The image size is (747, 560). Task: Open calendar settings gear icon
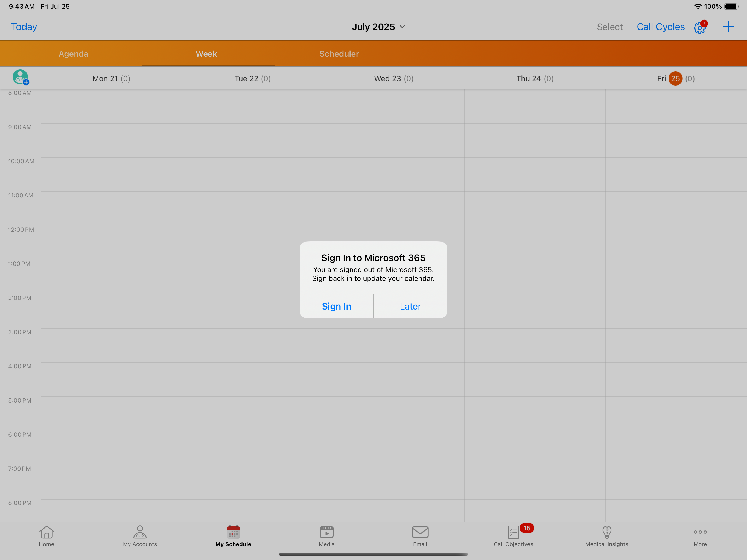pyautogui.click(x=699, y=27)
